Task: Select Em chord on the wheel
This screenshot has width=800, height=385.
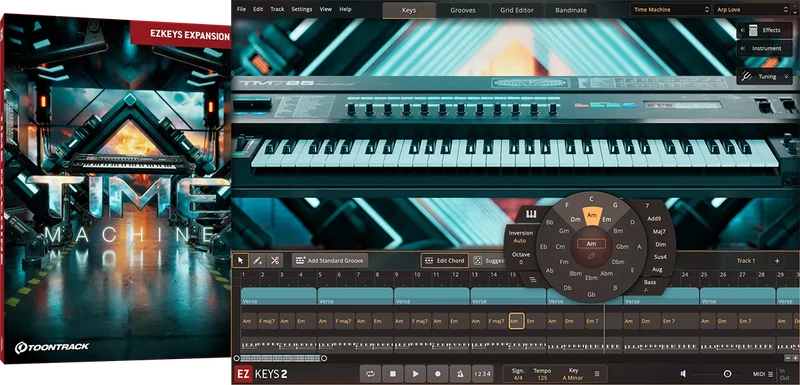Action: tap(607, 219)
